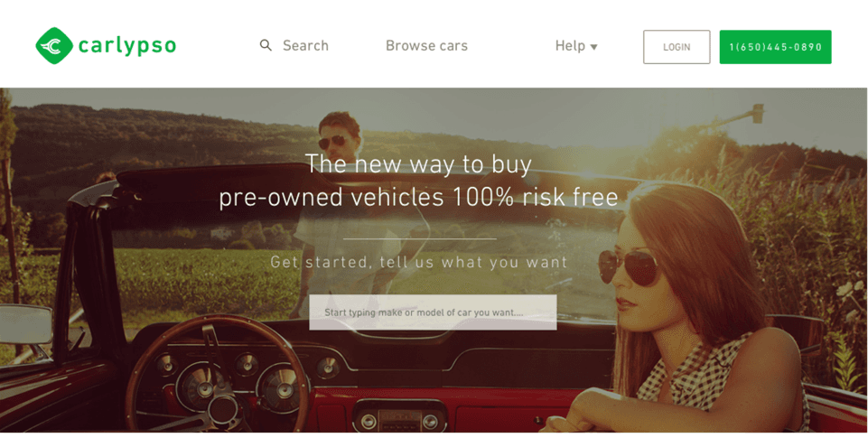Screen dimensions: 868x438
Task: Click the car radio on the dashboard
Action: tap(399, 416)
